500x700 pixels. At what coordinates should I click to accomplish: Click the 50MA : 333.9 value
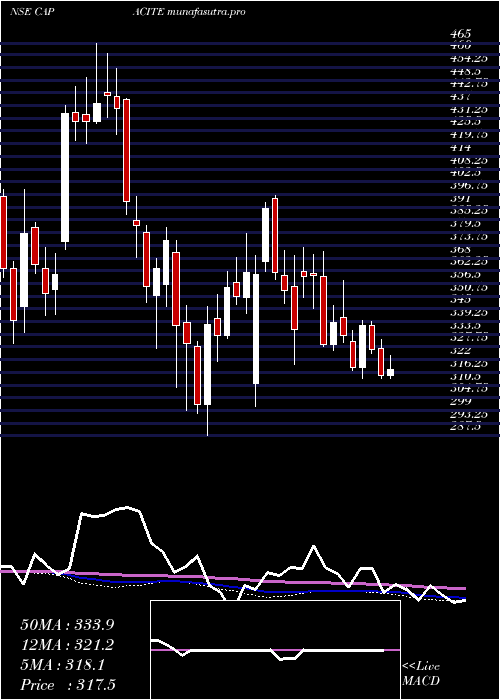67,625
